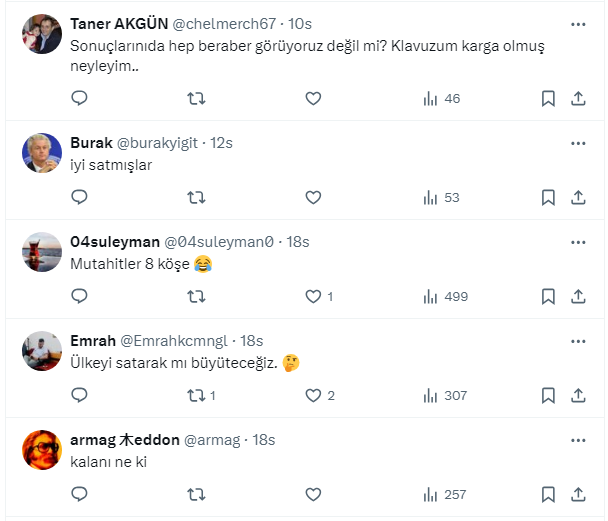Like 04suleyman's tweet with 1 like
The image size is (608, 521).
[x=313, y=296]
